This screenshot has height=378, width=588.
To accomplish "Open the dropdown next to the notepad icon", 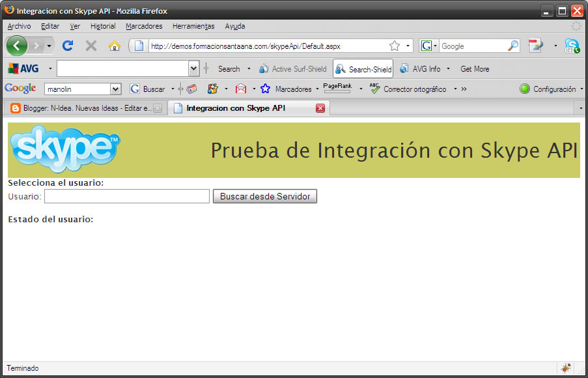I will pyautogui.click(x=555, y=46).
